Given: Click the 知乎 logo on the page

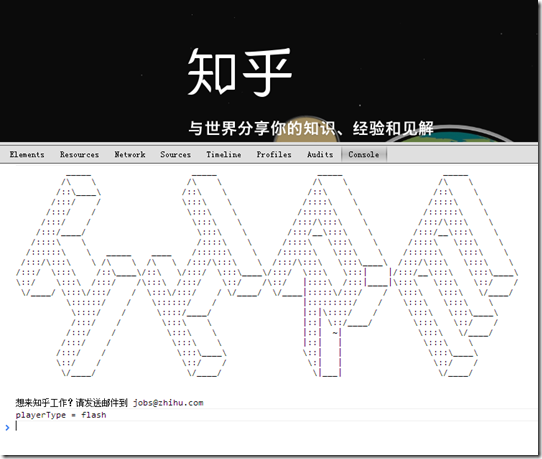Looking at the screenshot, I should [x=240, y=72].
